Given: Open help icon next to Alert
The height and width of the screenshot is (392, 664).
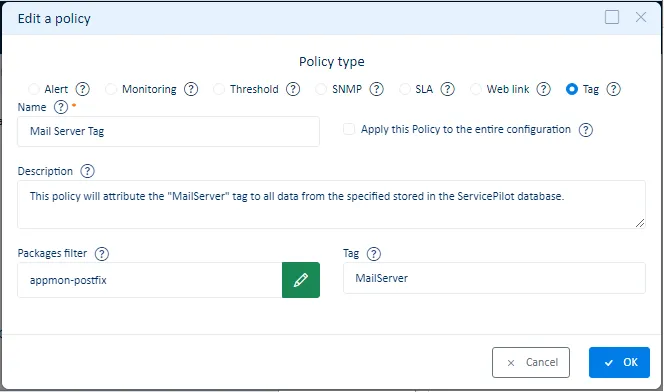Looking at the screenshot, I should pyautogui.click(x=83, y=89).
